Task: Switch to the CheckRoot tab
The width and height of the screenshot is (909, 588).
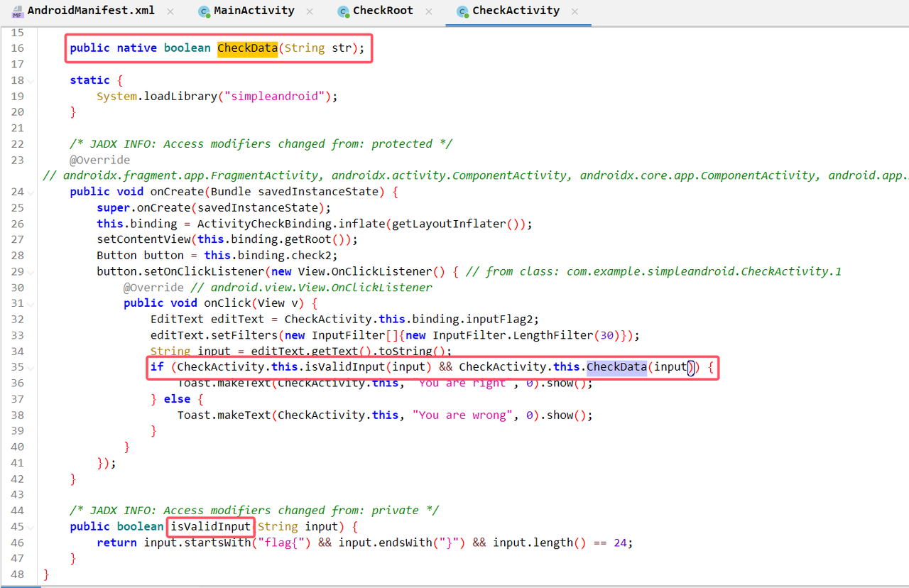Action: pyautogui.click(x=383, y=11)
